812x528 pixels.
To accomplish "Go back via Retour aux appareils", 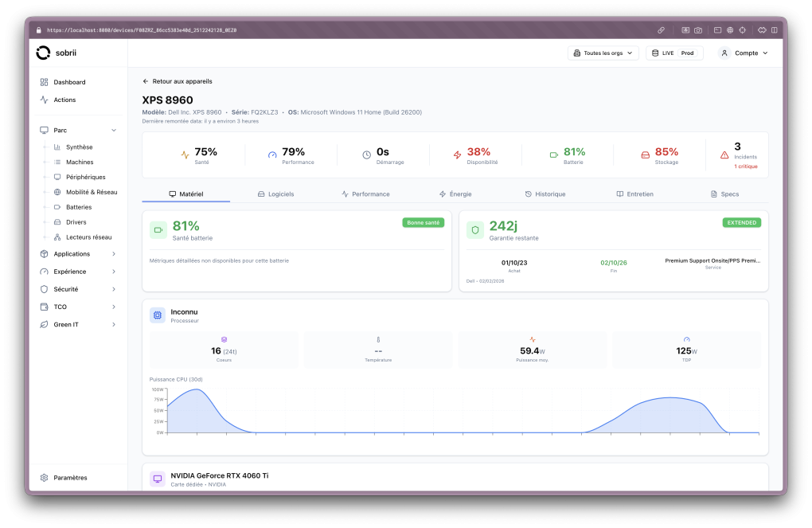I will coord(178,81).
